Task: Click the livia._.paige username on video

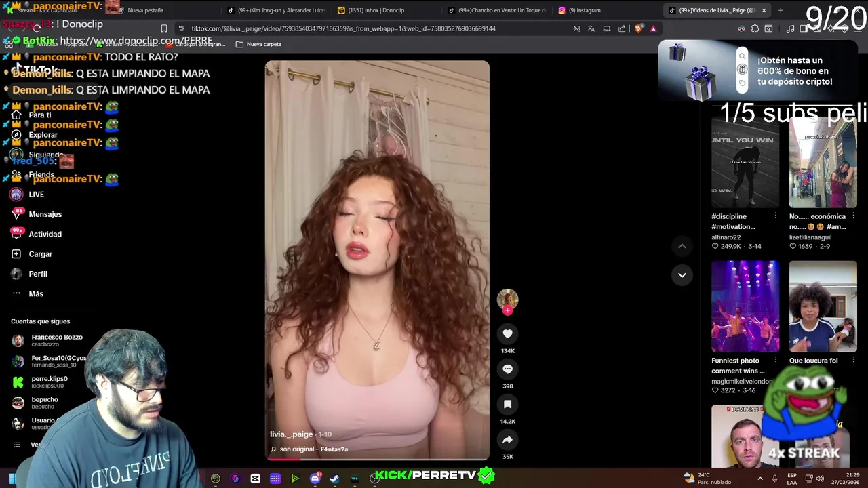Action: [292, 434]
